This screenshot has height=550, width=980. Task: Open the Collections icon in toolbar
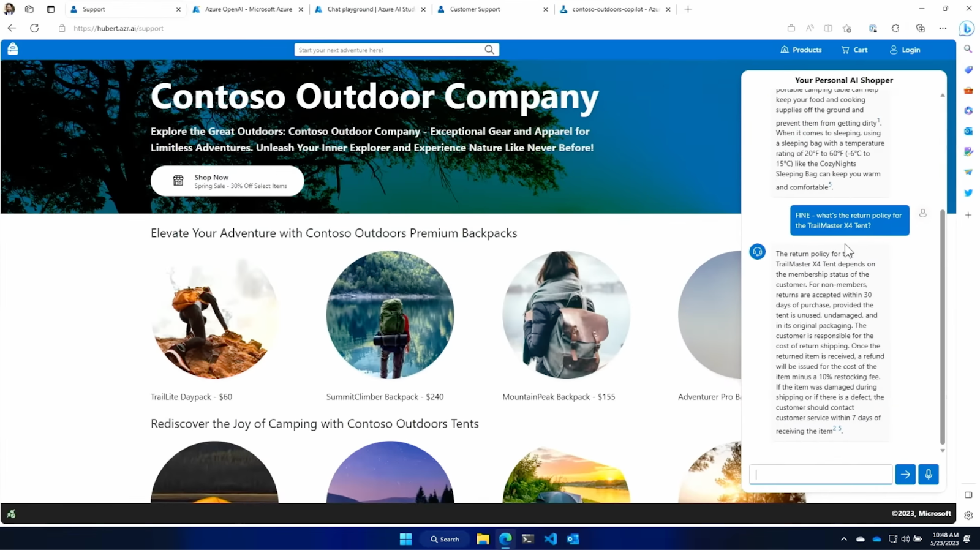pyautogui.click(x=921, y=28)
